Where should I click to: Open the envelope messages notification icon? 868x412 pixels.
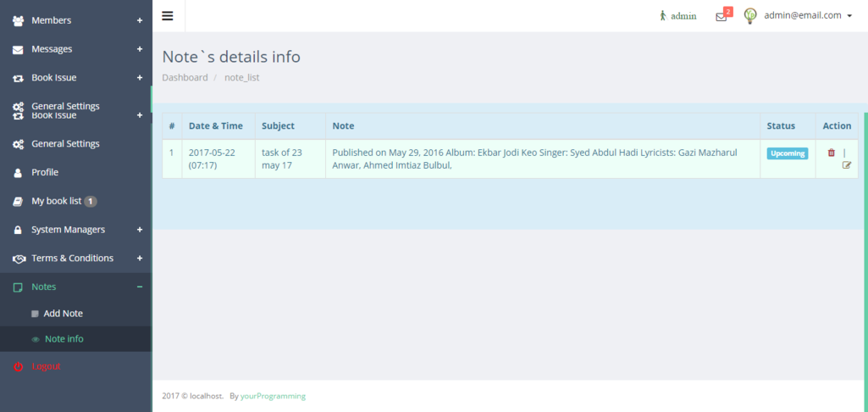[x=721, y=16]
